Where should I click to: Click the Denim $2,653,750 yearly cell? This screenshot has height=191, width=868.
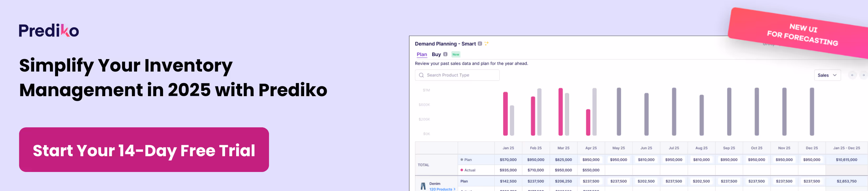[x=846, y=181]
